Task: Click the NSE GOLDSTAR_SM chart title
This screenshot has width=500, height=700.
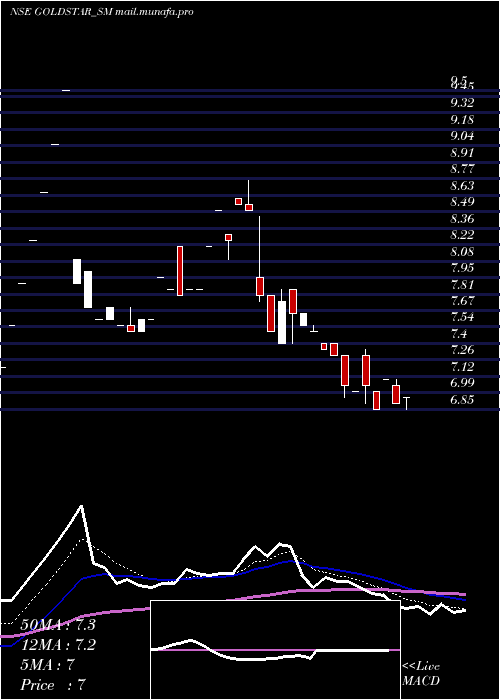Action: pos(102,12)
